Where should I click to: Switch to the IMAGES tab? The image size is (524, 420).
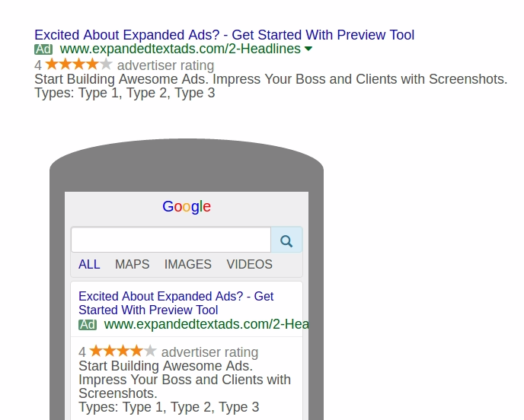(188, 265)
